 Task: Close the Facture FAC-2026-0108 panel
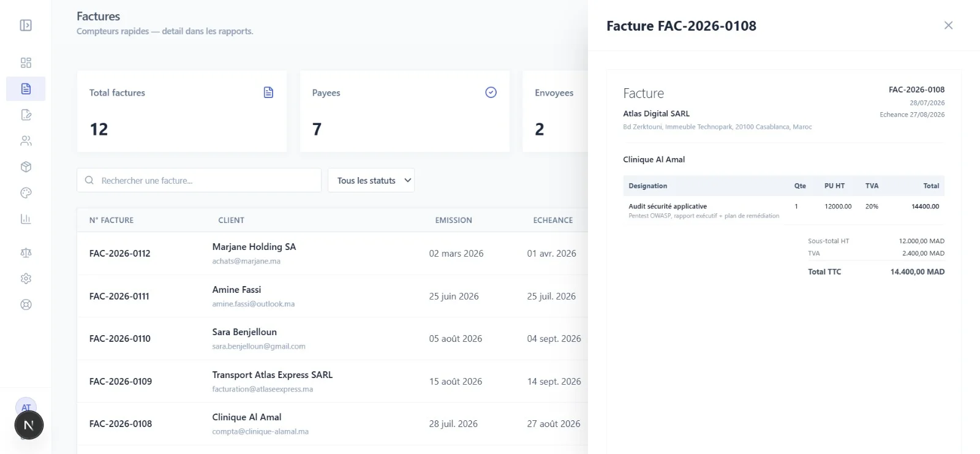[x=948, y=25]
